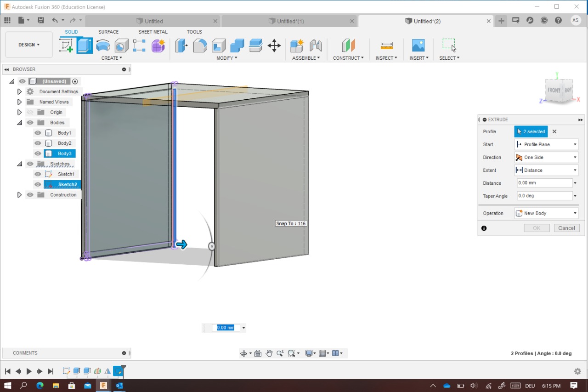Open the timeline settings gear
588x392 pixels.
click(578, 371)
